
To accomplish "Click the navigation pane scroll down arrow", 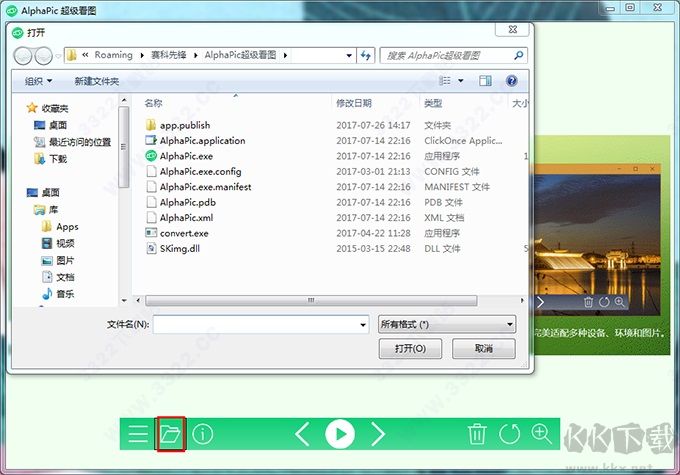I will click(124, 300).
